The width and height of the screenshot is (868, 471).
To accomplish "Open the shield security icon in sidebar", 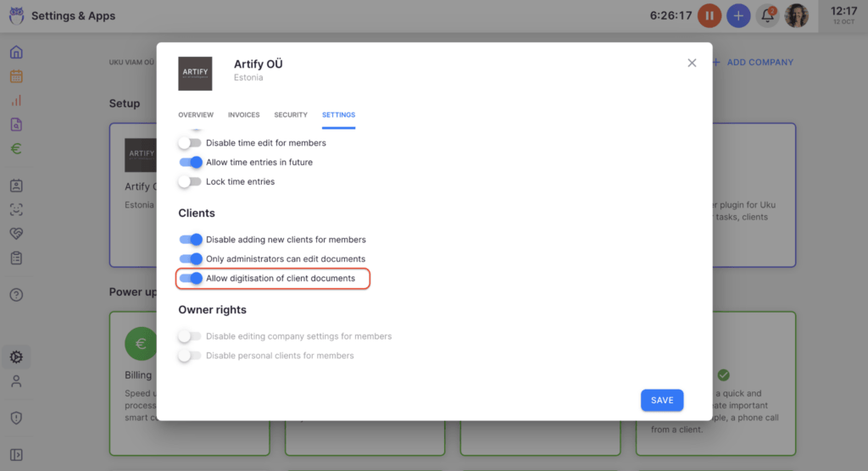I will tap(16, 418).
